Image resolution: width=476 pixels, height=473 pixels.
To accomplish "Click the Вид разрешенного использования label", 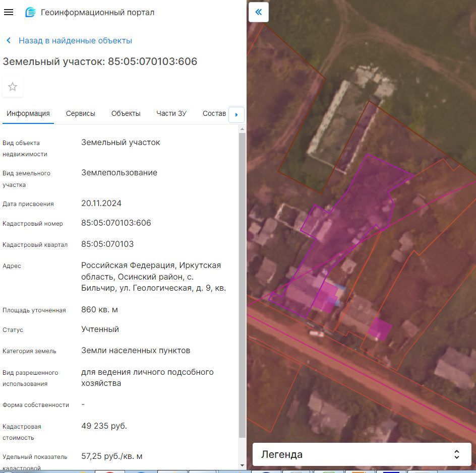I will pyautogui.click(x=30, y=378).
